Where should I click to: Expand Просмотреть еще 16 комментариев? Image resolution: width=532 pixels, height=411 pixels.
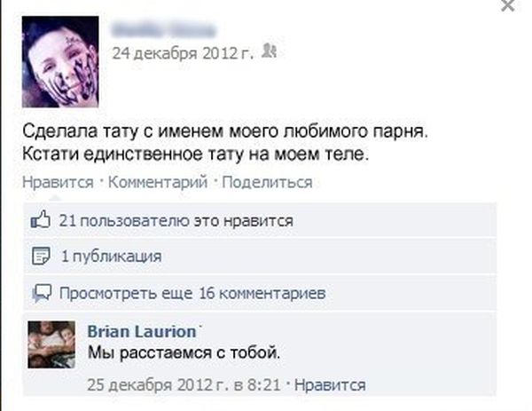coord(192,293)
